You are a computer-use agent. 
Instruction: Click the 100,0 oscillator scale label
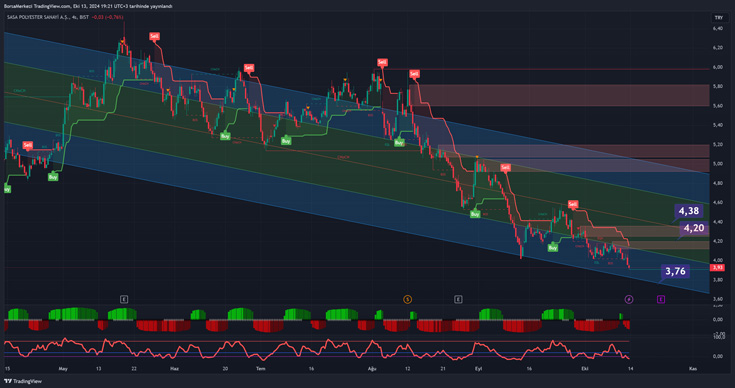click(718, 337)
